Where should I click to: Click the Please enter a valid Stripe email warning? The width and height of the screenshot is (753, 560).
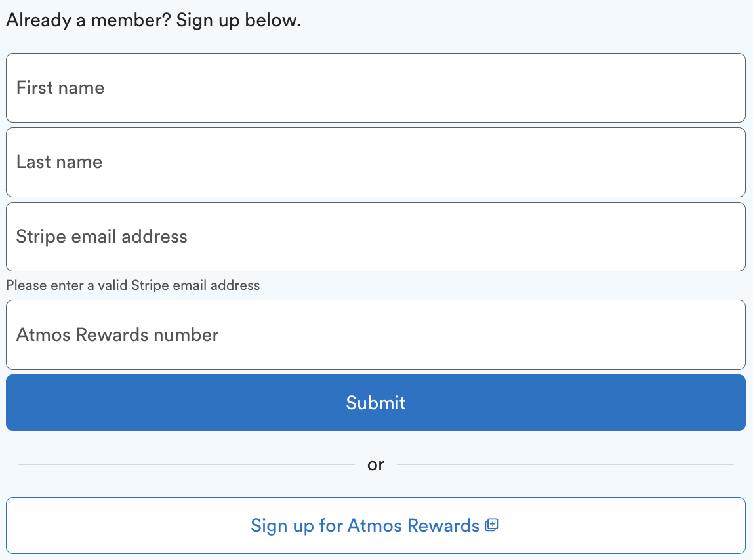pyautogui.click(x=133, y=285)
